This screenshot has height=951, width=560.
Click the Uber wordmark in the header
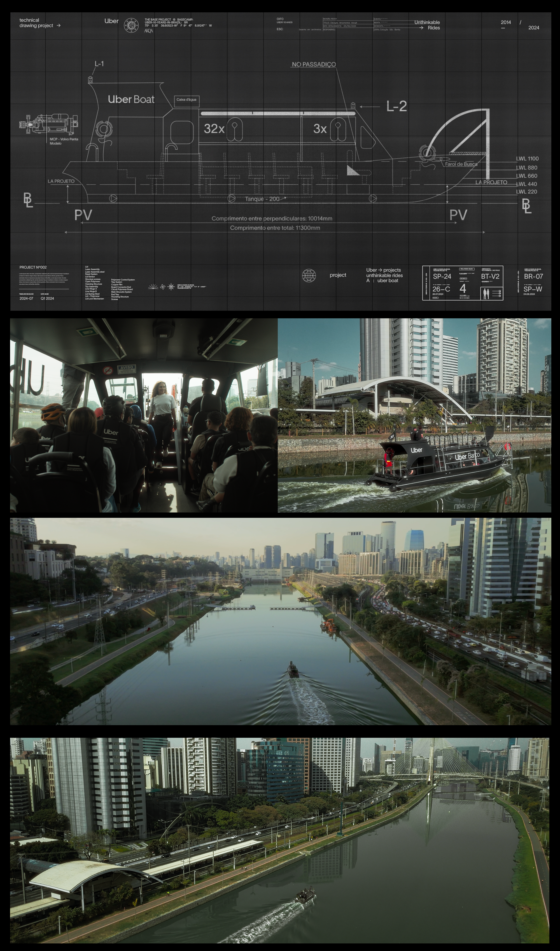point(111,21)
